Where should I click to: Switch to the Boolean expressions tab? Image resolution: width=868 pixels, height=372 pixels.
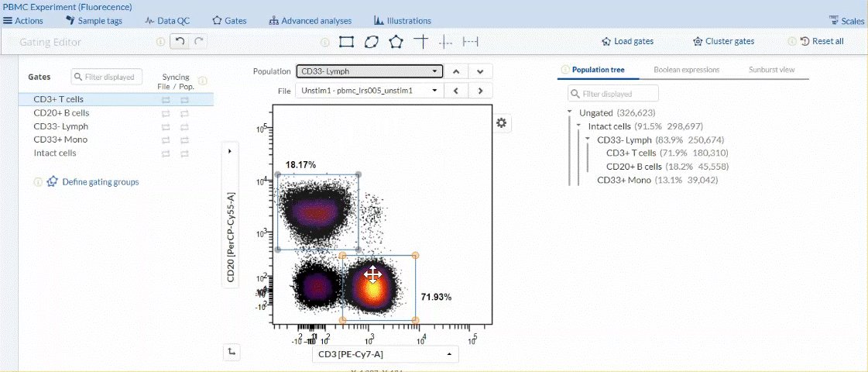pyautogui.click(x=686, y=70)
